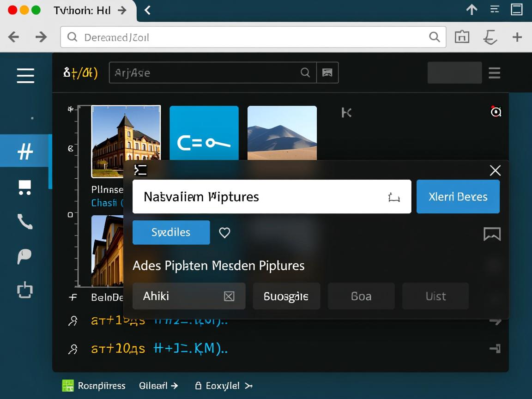This screenshot has width=532, height=399.
Task: Click the red notification icon at top right
Action: [x=496, y=111]
